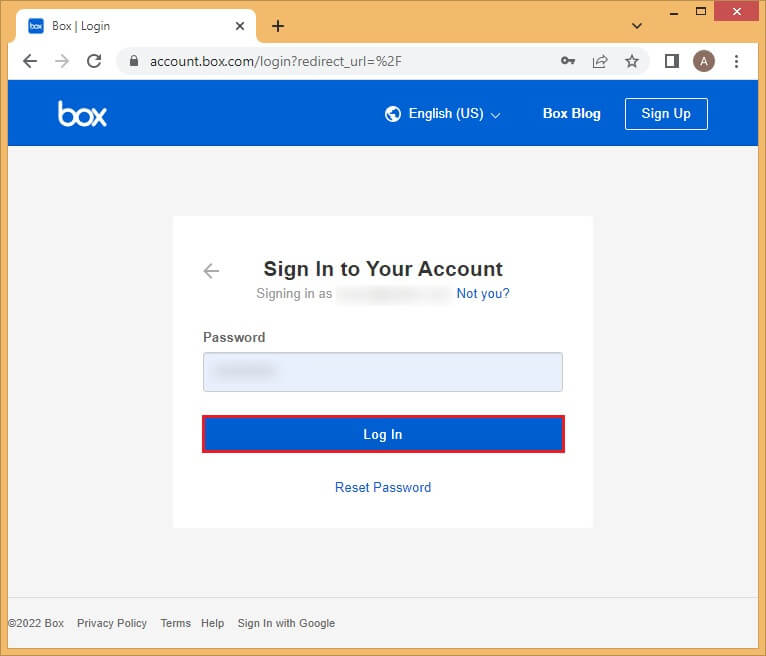This screenshot has width=766, height=656.
Task: Close the Box | Login tab
Action: 240,26
